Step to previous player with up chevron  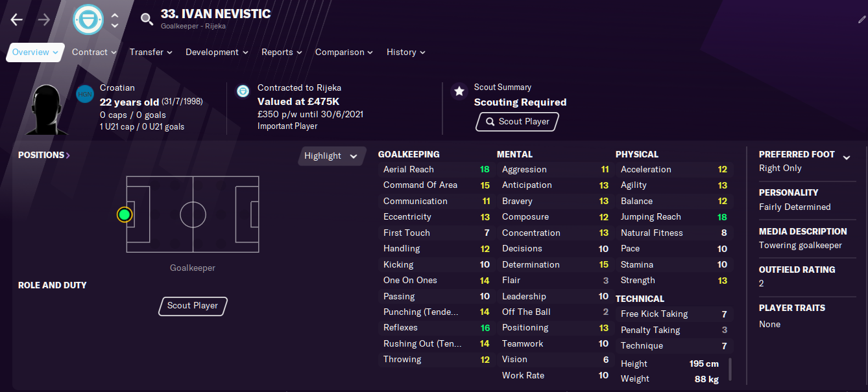pos(115,14)
